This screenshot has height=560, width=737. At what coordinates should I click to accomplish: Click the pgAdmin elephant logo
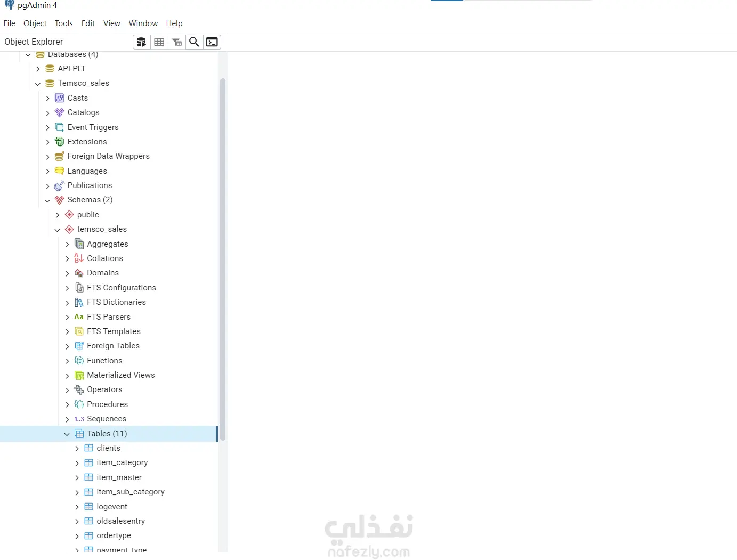[x=9, y=5]
